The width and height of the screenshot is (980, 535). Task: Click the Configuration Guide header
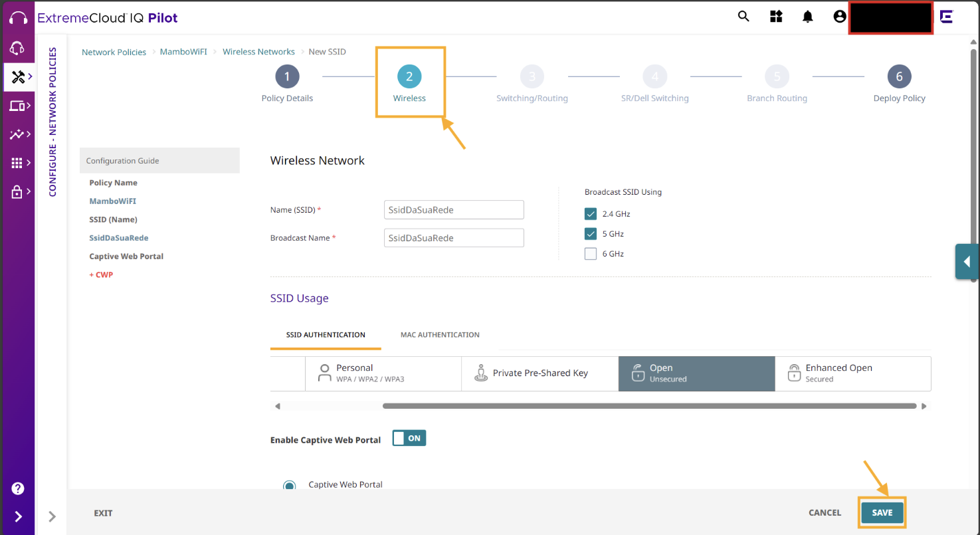point(159,161)
